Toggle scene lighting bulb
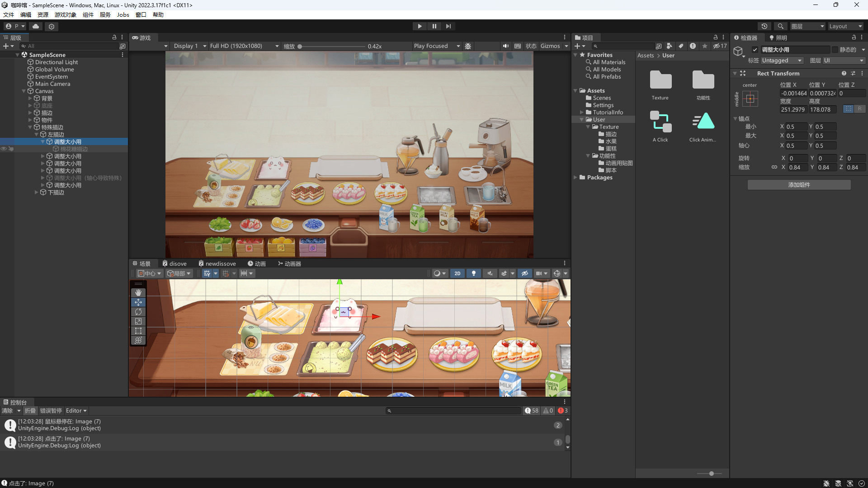The height and width of the screenshot is (488, 868). 473,273
